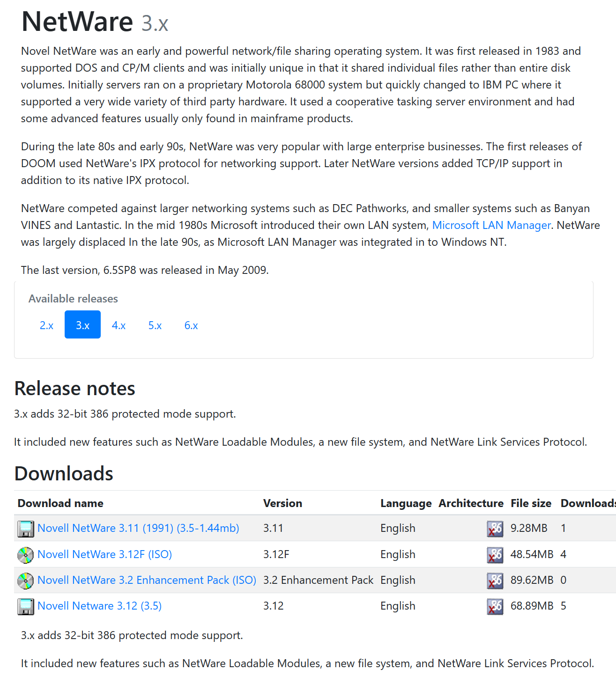The image size is (616, 677).
Task: Click floppy icon beside Netware 3.12 (3.5)
Action: pos(25,606)
